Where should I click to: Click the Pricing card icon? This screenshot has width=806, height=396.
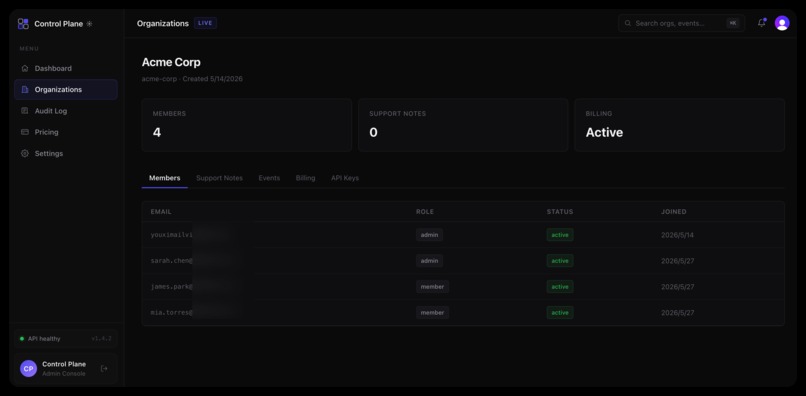pos(25,132)
